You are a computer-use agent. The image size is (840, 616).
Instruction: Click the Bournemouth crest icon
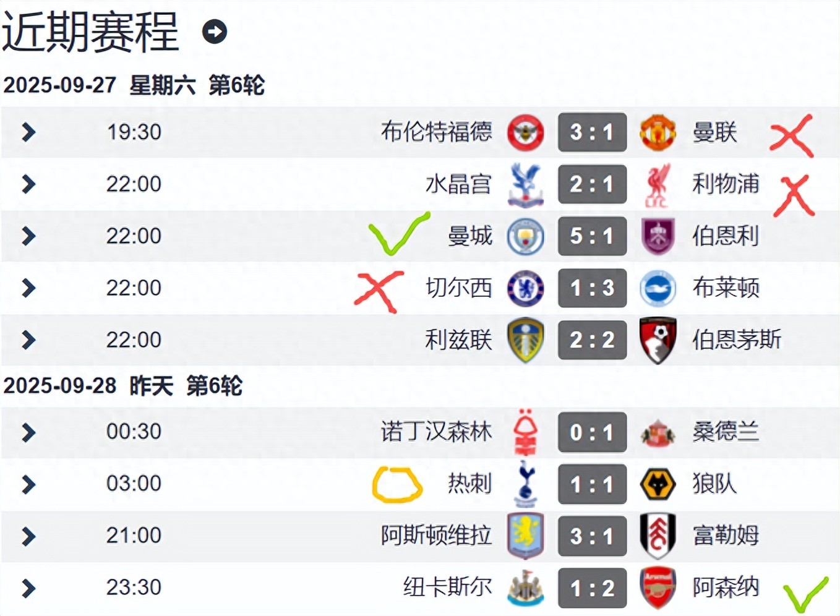pyautogui.click(x=658, y=340)
